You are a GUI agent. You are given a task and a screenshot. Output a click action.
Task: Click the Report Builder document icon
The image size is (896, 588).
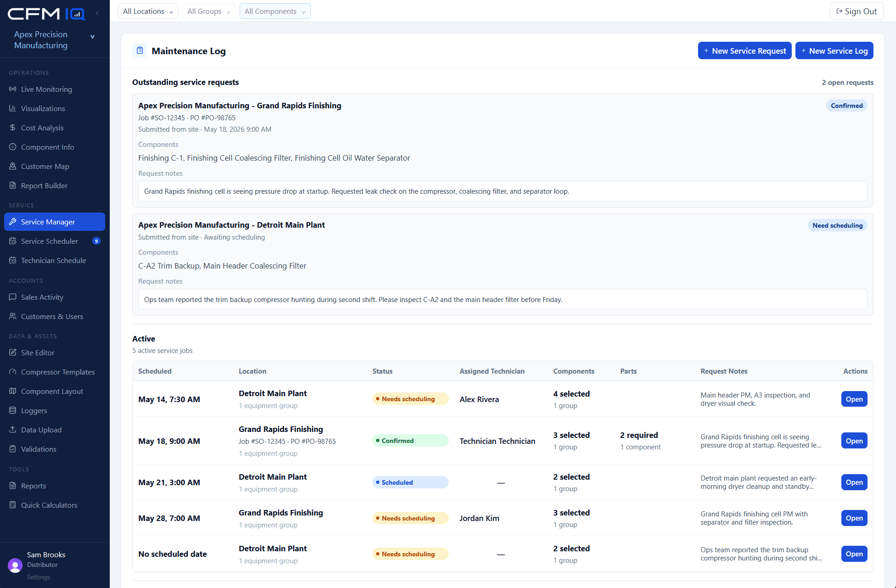pyautogui.click(x=13, y=185)
